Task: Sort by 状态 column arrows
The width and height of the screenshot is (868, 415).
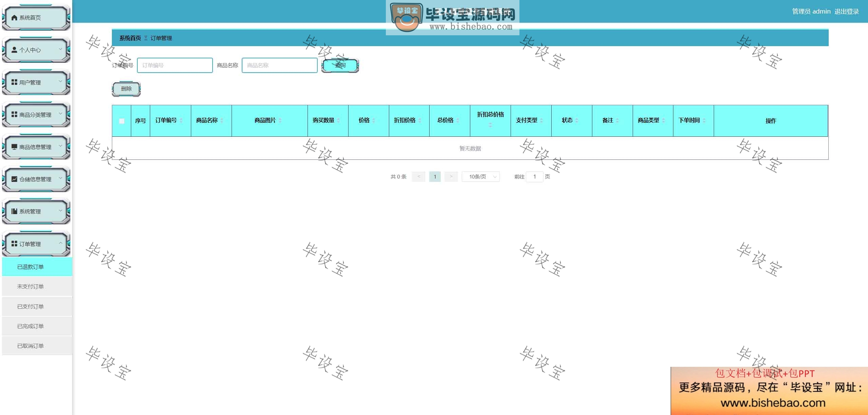Action: point(577,120)
